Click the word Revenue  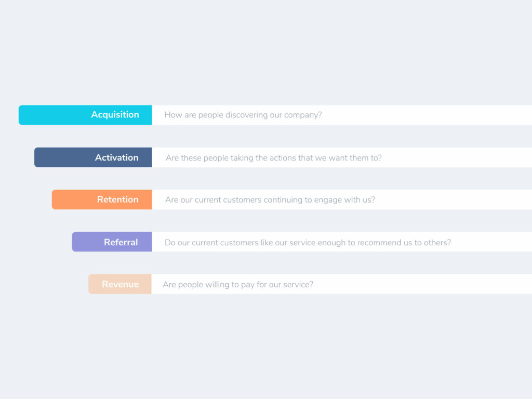click(x=120, y=284)
